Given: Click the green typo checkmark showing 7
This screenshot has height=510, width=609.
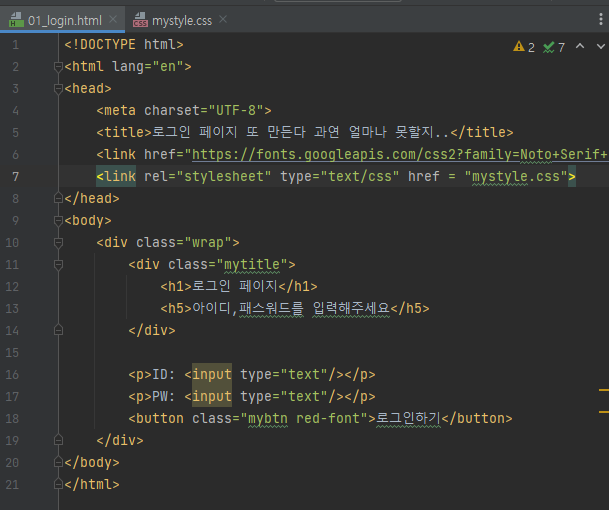Looking at the screenshot, I should 554,47.
